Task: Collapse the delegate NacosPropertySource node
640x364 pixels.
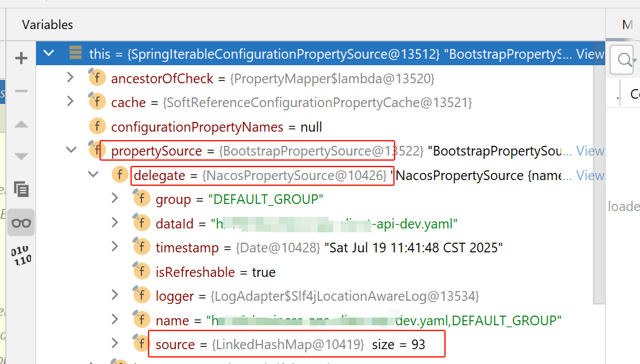Action: pos(94,175)
